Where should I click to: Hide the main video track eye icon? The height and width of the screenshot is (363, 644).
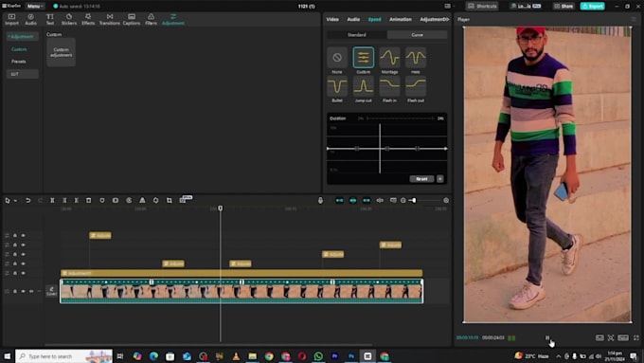pyautogui.click(x=23, y=292)
